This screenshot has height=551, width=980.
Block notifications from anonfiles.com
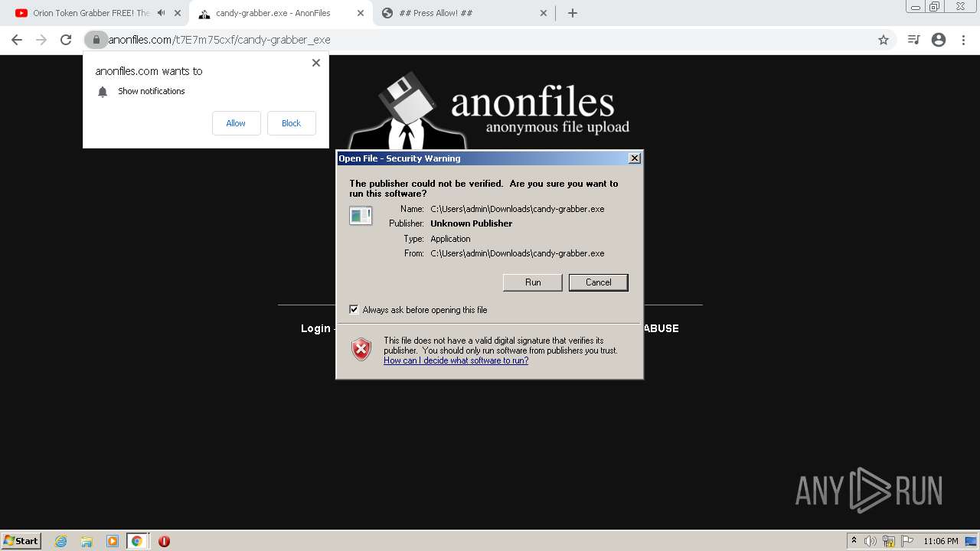coord(291,123)
